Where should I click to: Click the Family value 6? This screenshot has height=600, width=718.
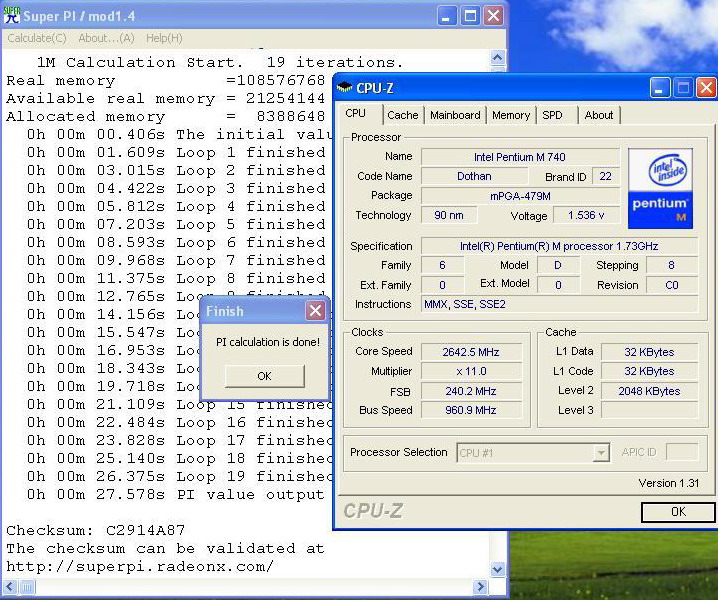pos(442,265)
